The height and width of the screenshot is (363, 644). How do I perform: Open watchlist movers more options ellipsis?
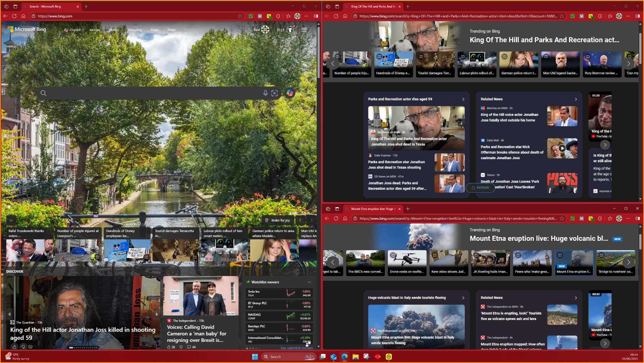pos(309,282)
